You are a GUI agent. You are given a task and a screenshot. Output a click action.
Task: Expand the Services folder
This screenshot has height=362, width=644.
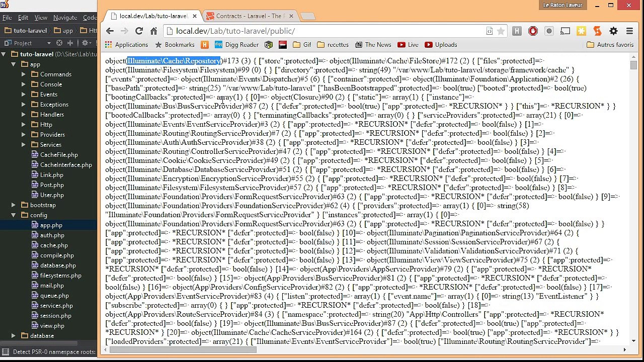pyautogui.click(x=23, y=145)
